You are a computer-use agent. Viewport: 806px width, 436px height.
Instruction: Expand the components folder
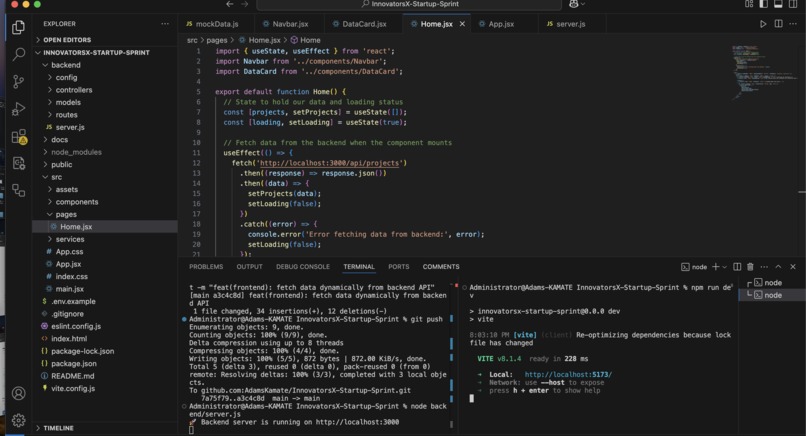[x=77, y=202]
